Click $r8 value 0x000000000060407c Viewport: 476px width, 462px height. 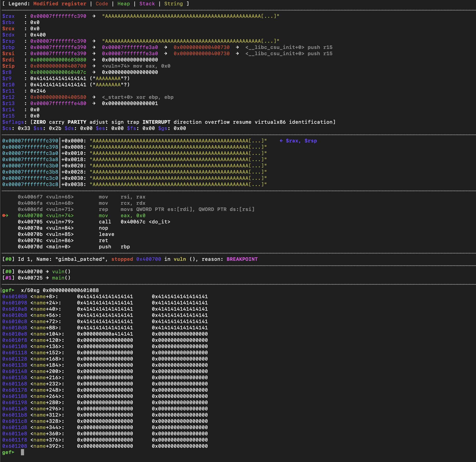(x=58, y=72)
